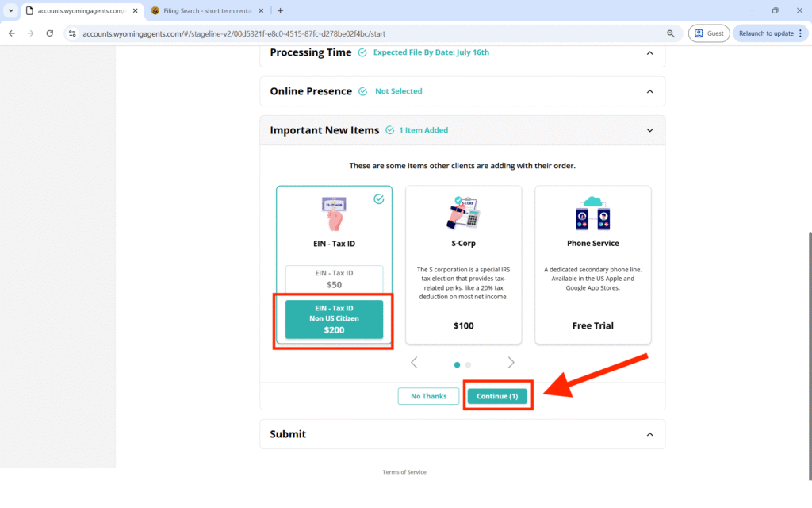Image resolution: width=812 pixels, height=508 pixels.
Task: Click the No Thanks button
Action: tap(428, 396)
